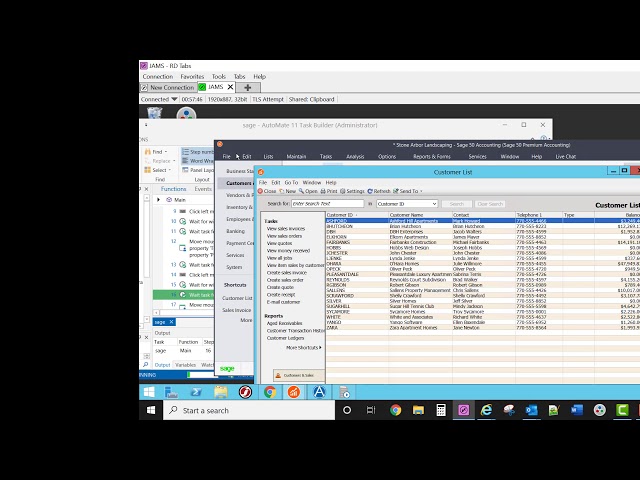Image resolution: width=640 pixels, height=480 pixels.
Task: Click the New Connection tab in RD Tabs
Action: 168,87
